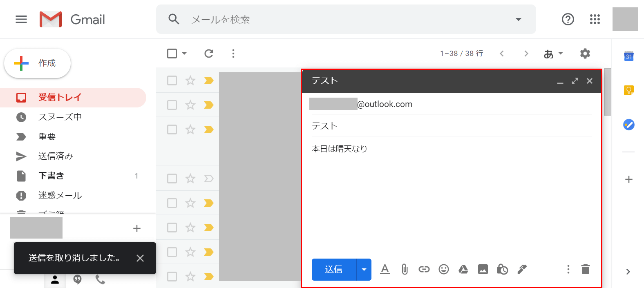The height and width of the screenshot is (288, 644).
Task: Toggle confidential mode lock icon
Action: click(503, 269)
